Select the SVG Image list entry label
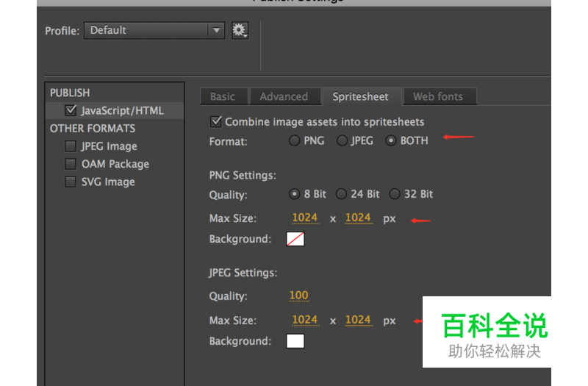The height and width of the screenshot is (386, 588). [108, 182]
